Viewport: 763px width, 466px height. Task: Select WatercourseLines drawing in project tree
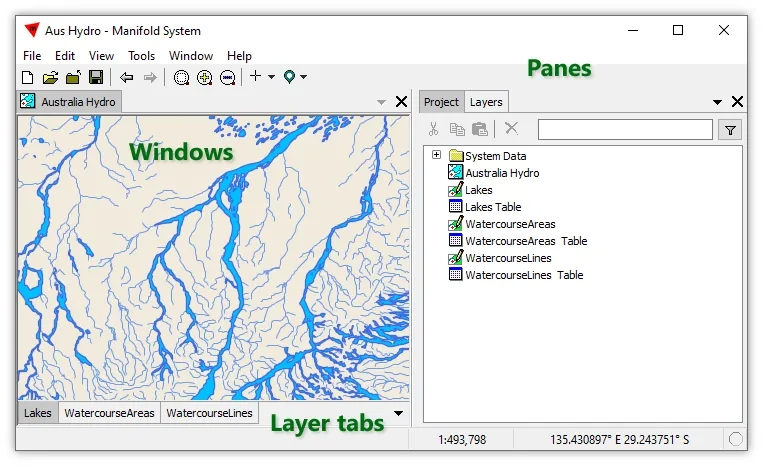(x=508, y=258)
